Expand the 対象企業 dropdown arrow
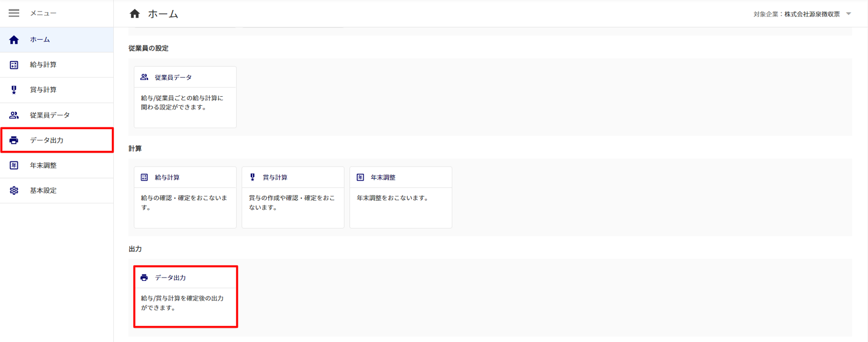 click(848, 14)
